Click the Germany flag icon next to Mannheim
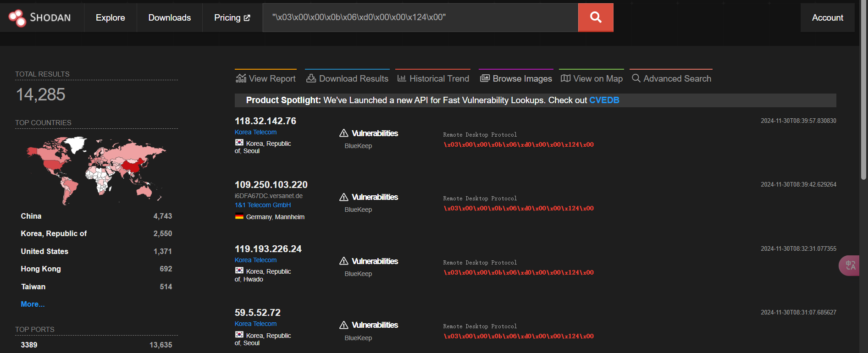The height and width of the screenshot is (353, 868). [239, 216]
